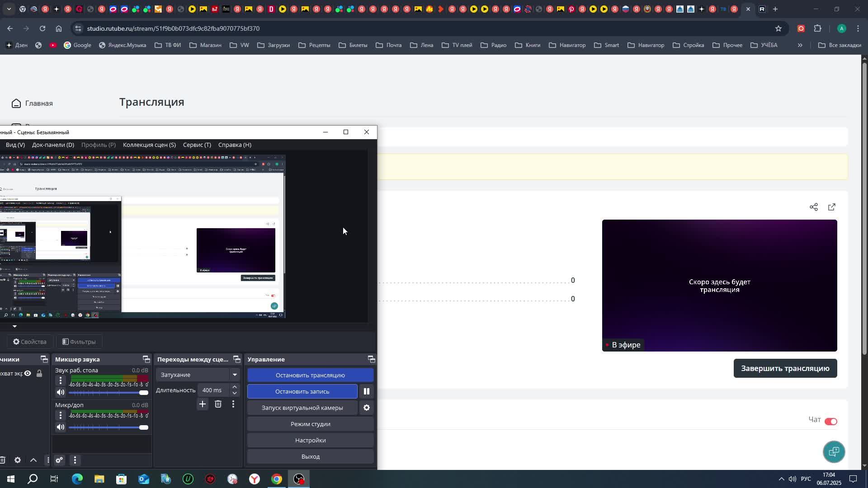This screenshot has width=868, height=488.
Task: Open the Рецепты bookmarks folder
Action: tap(314, 45)
